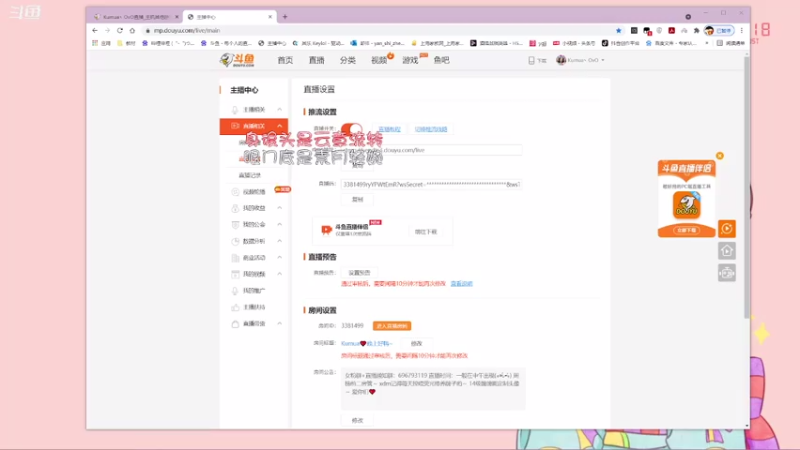
Task: Click 修改 below the room announcement
Action: tap(358, 420)
